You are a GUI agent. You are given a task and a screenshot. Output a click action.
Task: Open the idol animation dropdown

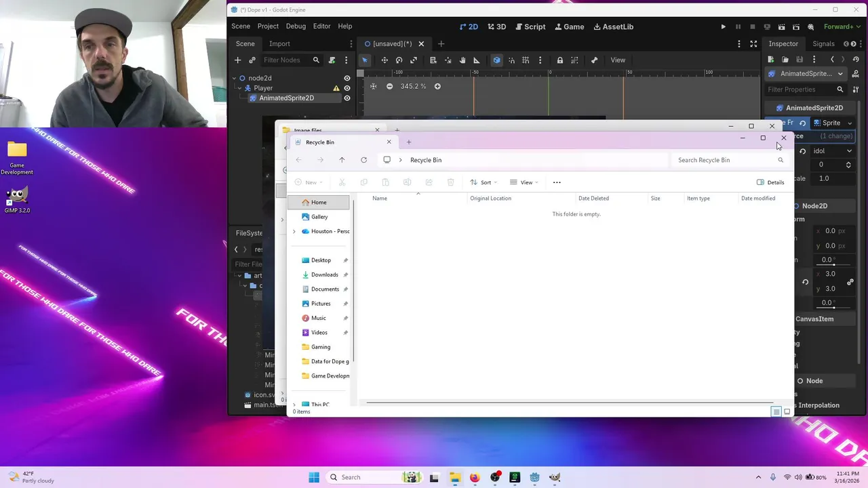[833, 151]
